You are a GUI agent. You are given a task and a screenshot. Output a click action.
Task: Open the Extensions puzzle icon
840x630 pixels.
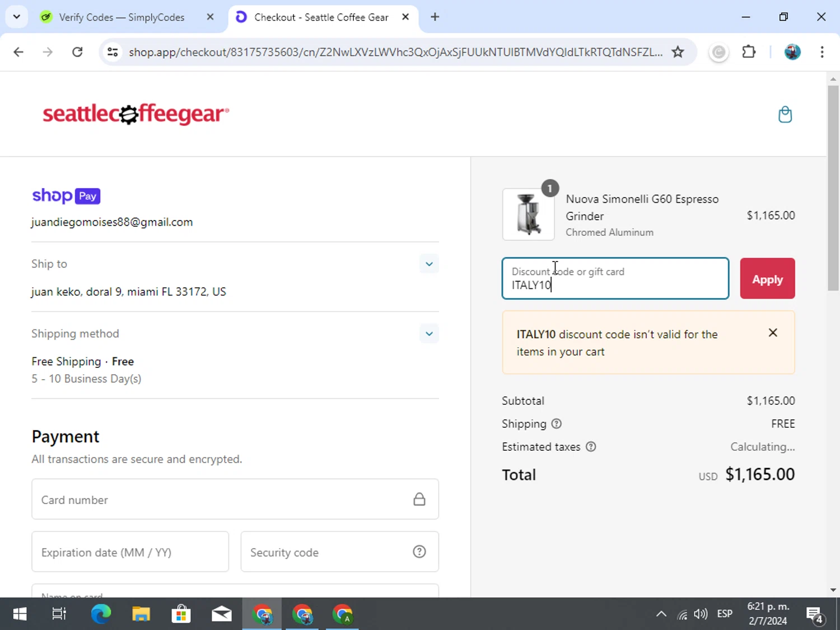(x=749, y=52)
